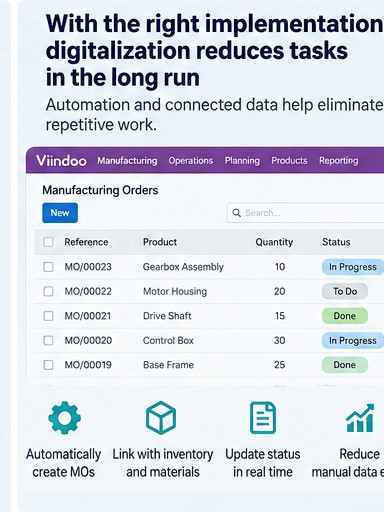384x512 pixels.
Task: Check the box for MO/00023
Action: [x=48, y=267]
